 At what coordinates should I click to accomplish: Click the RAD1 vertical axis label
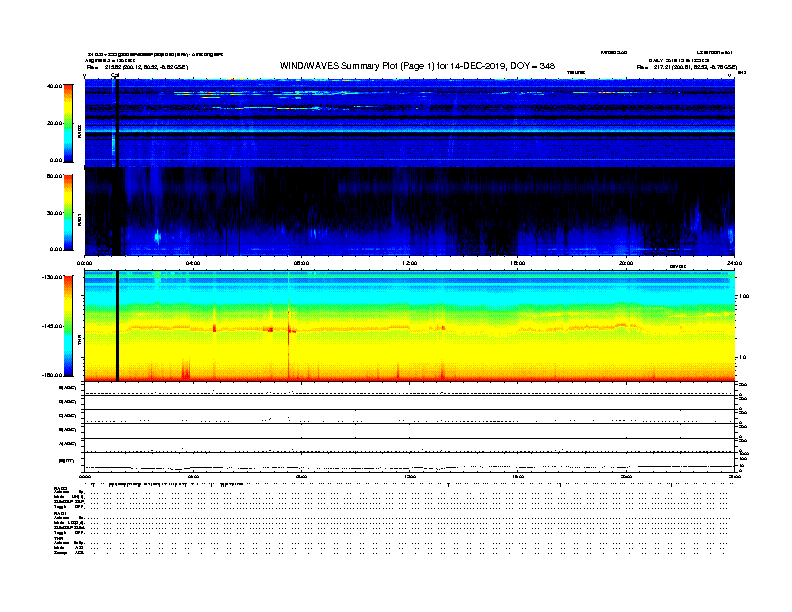pyautogui.click(x=79, y=219)
